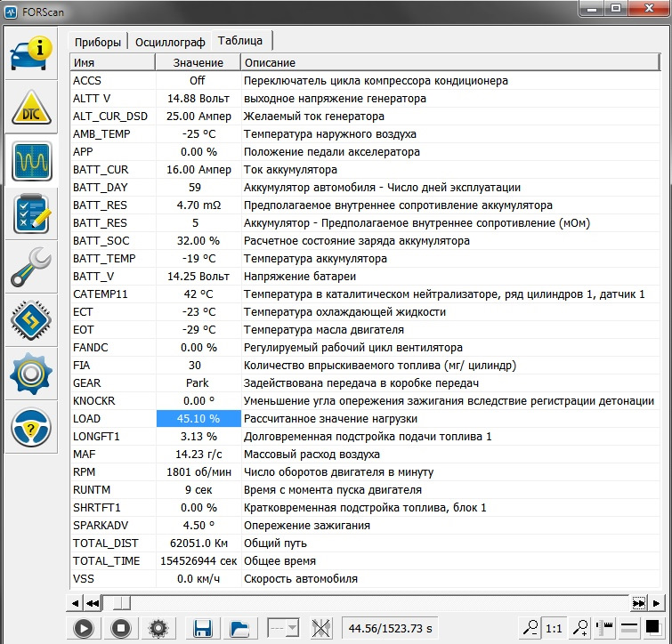Open the vehicle information section
672x644 pixels.
coord(31,53)
